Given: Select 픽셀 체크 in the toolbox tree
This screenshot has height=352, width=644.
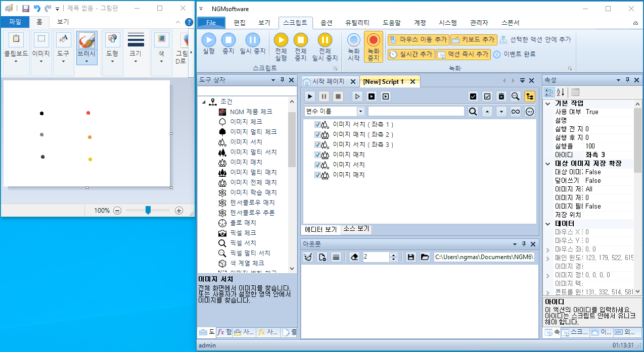Looking at the screenshot, I should point(243,233).
